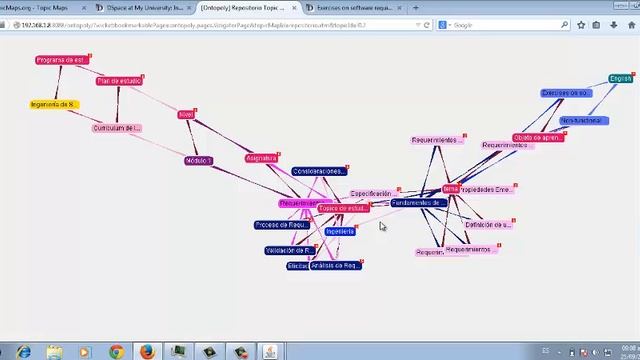This screenshot has height=360, width=640.
Task: Launch Internet Explorer from the taskbar
Action: [24, 351]
